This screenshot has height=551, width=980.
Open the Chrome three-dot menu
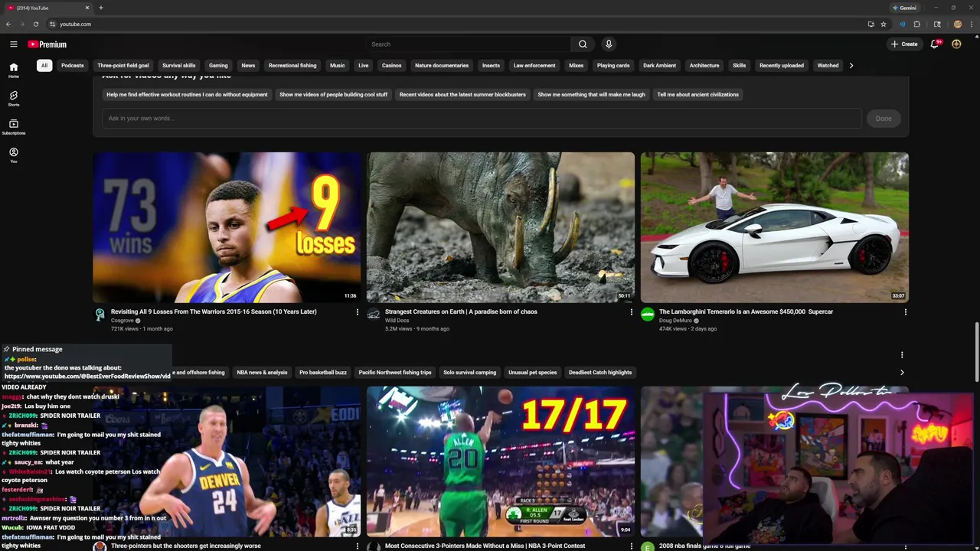click(x=972, y=24)
